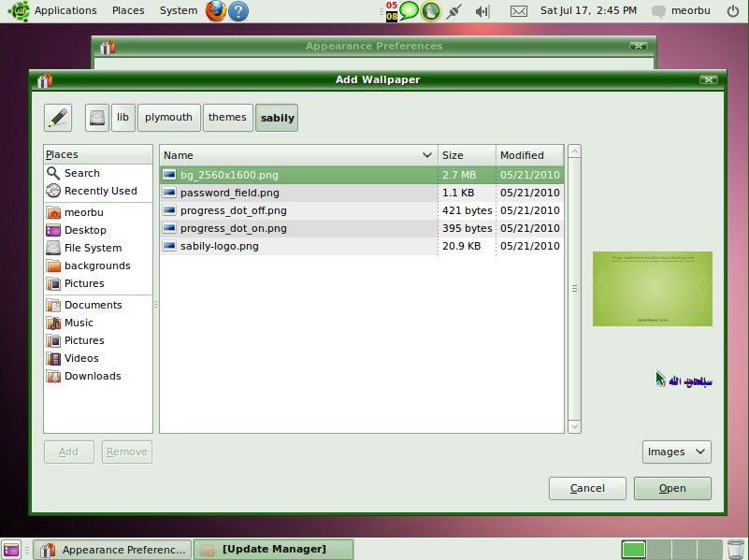Viewport: 749px width, 560px height.
Task: Select file progress_dot_on.png
Action: tap(362, 228)
